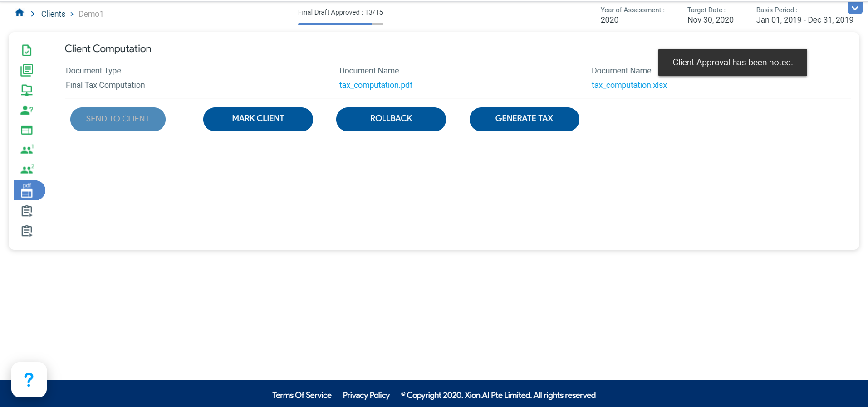Click the green table layout sidebar icon
The image size is (868, 407).
point(27,131)
